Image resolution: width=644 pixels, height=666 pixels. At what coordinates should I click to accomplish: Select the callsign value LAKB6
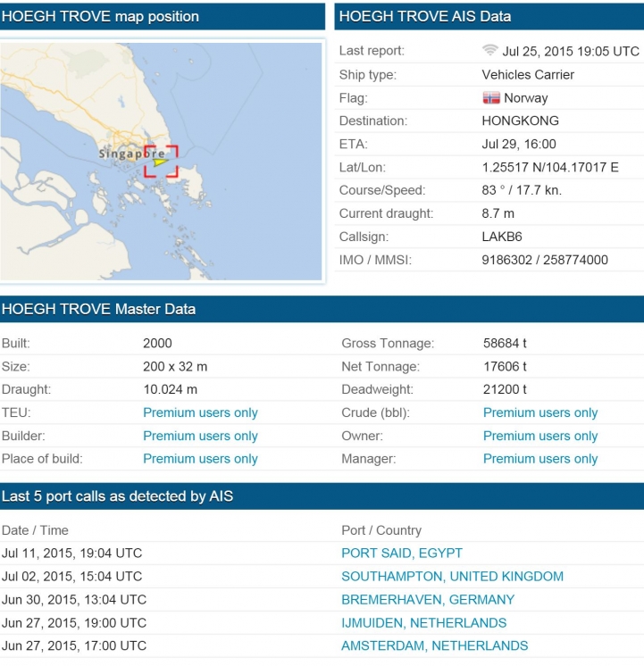coord(502,237)
